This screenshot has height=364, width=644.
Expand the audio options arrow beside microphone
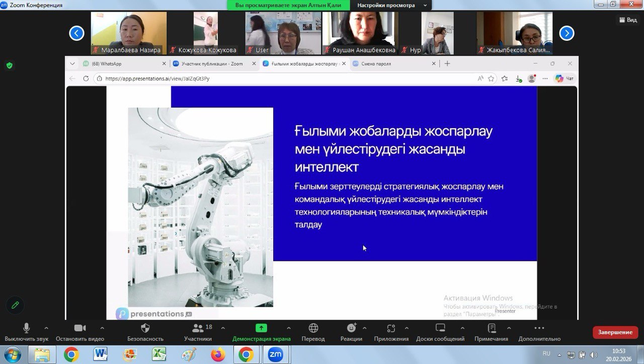click(x=46, y=328)
